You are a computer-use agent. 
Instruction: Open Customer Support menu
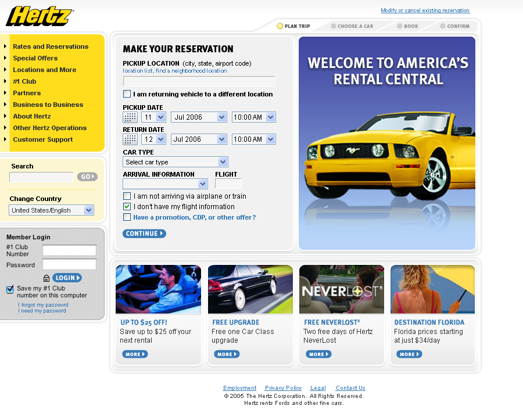[x=42, y=139]
